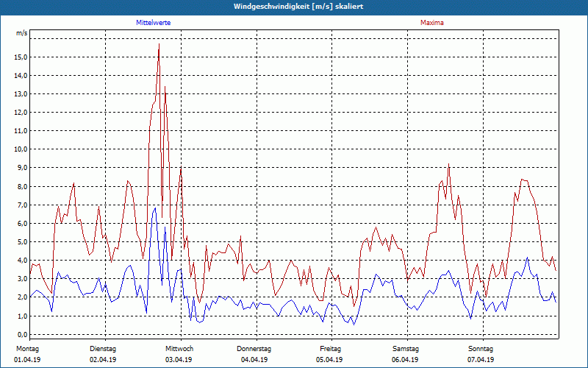Click the '11,0' y-axis value
The width and height of the screenshot is (588, 368).
pyautogui.click(x=21, y=131)
